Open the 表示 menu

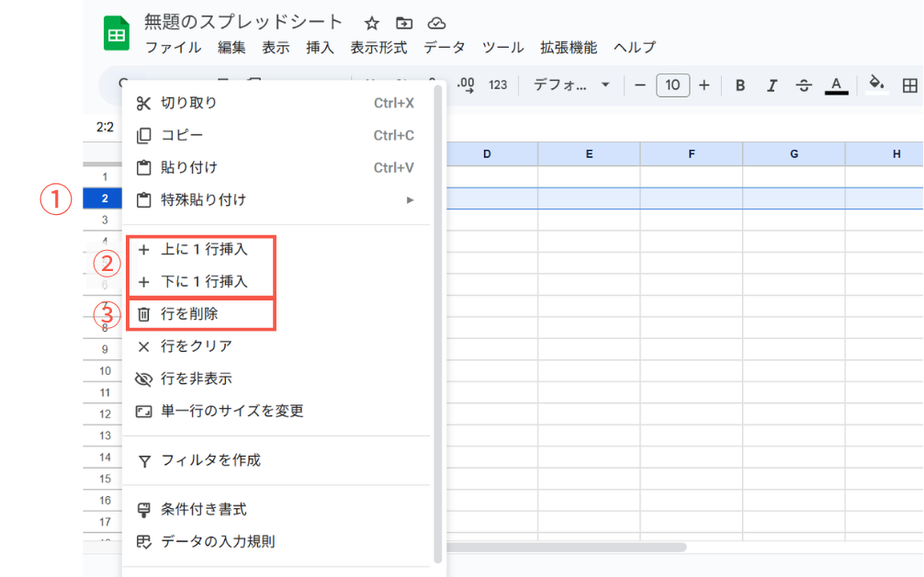(276, 48)
